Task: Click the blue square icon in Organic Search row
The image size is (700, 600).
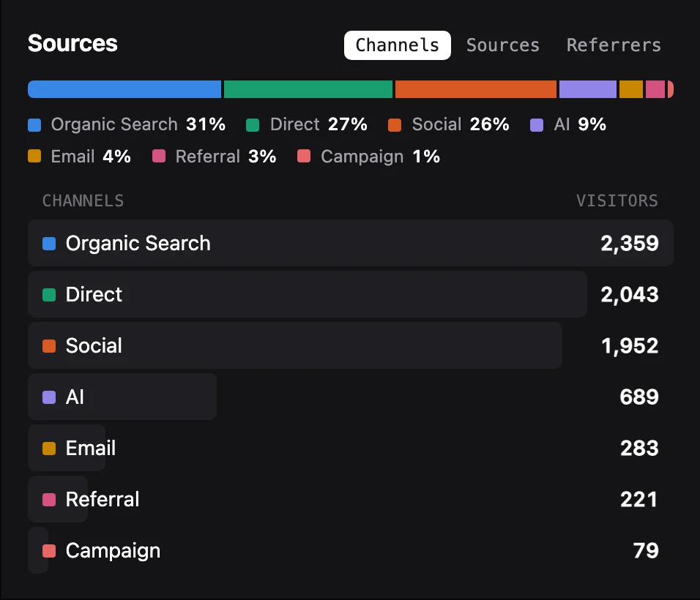Action: pyautogui.click(x=49, y=244)
